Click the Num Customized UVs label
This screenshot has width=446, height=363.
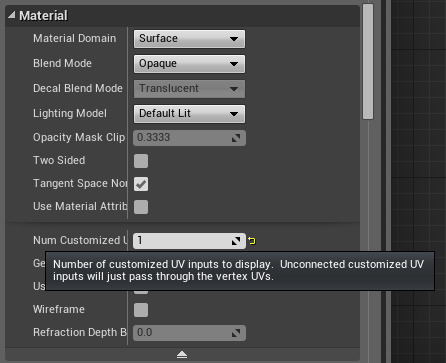(80, 240)
